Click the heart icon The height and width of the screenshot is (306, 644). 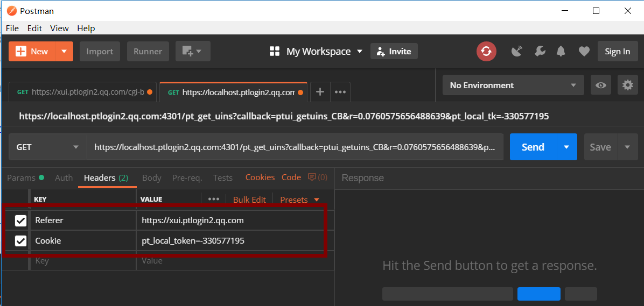click(584, 51)
